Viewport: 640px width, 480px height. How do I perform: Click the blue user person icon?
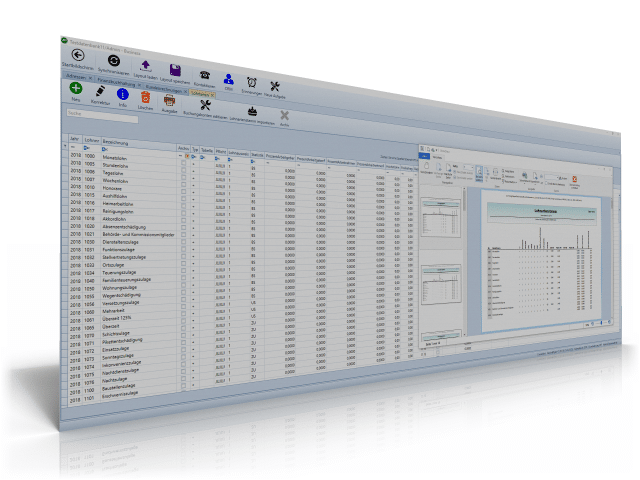coord(229,79)
